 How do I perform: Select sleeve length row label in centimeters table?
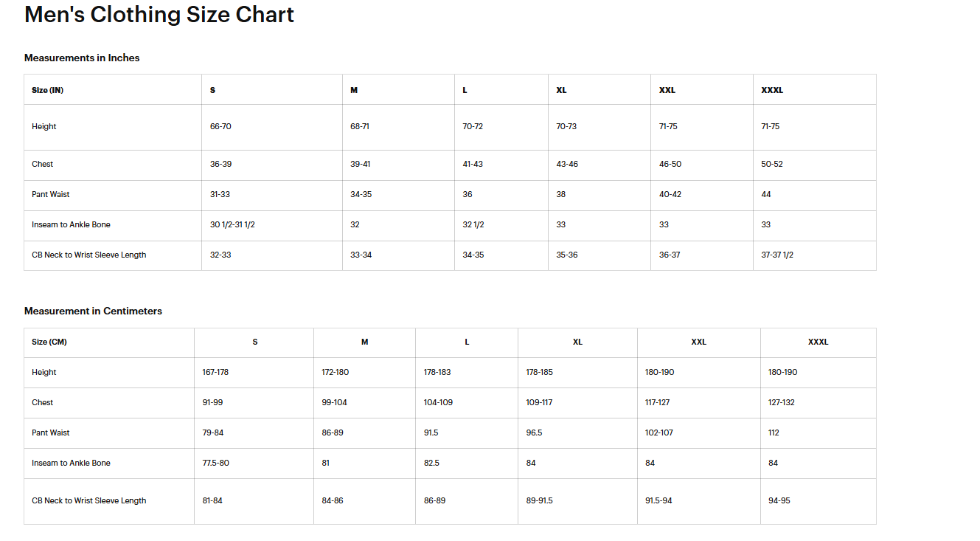point(89,500)
